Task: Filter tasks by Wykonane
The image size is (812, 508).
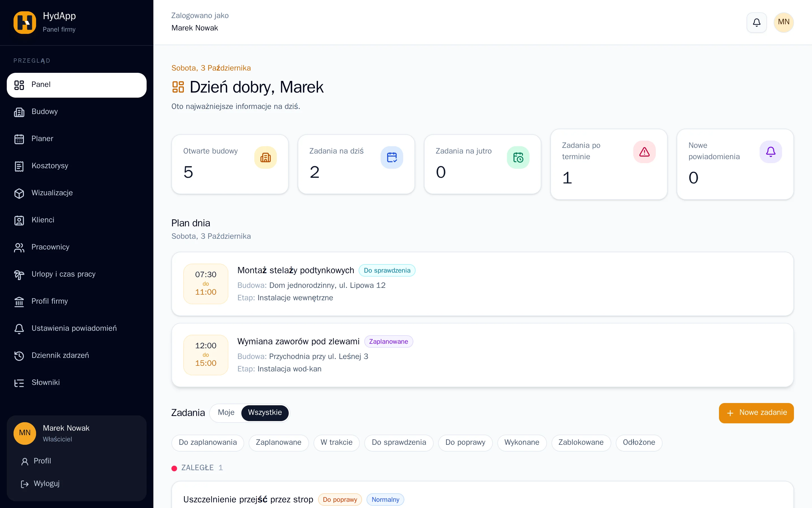Action: coord(522,443)
